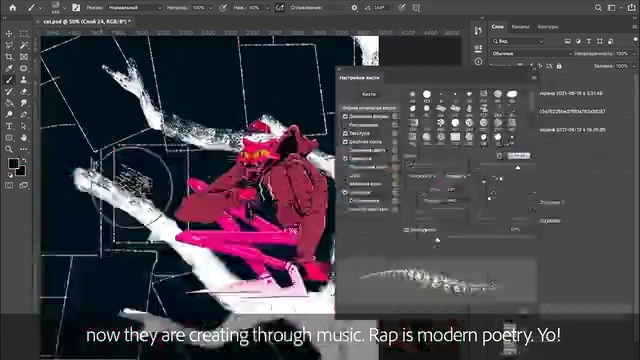Image resolution: width=640 pixels, height=360 pixels.
Task: Select Форма отпечатка кисти section
Action: pos(369,108)
